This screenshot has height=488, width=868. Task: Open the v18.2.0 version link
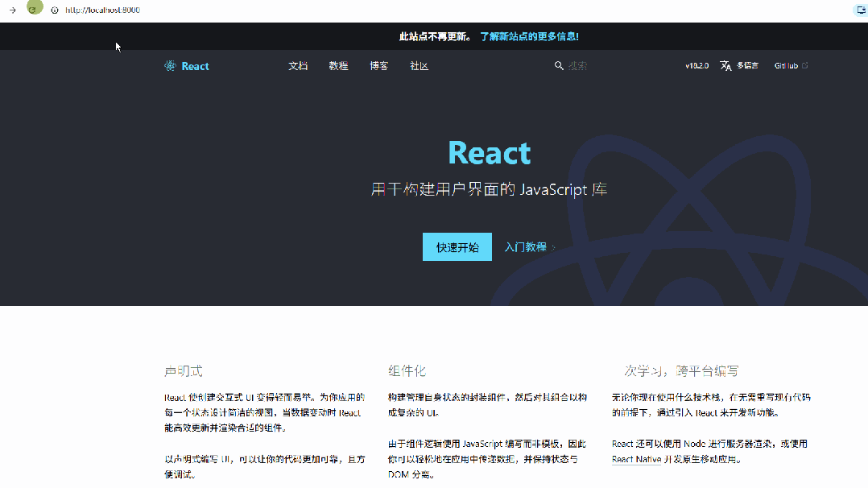click(x=697, y=65)
